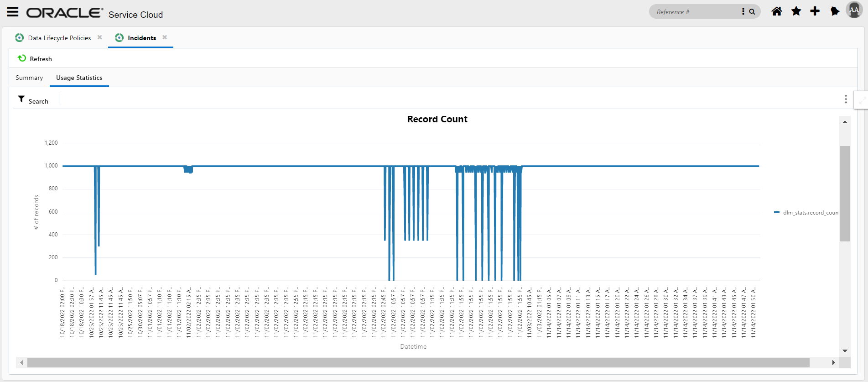Screen dimensions: 868x382
Task: Click the 800 y-axis label
Action: pyautogui.click(x=53, y=188)
